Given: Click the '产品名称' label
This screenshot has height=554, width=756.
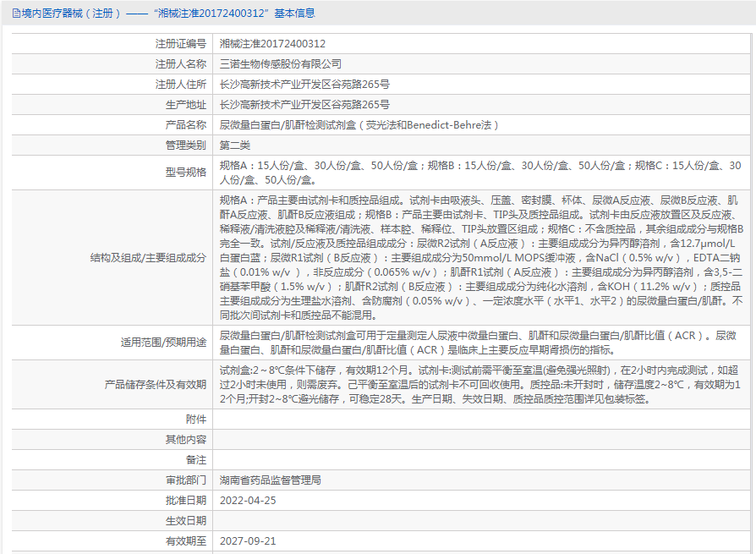Looking at the screenshot, I should click(186, 125).
